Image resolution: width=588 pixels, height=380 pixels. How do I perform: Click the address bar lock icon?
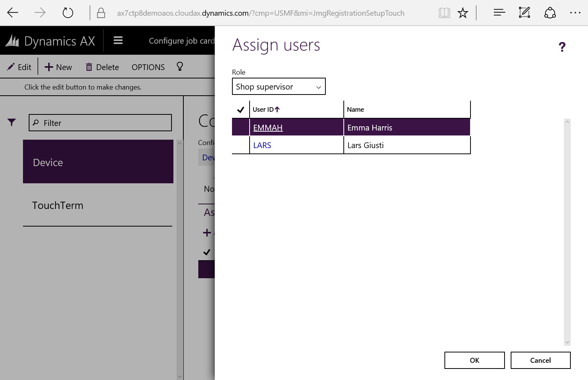coord(101,13)
